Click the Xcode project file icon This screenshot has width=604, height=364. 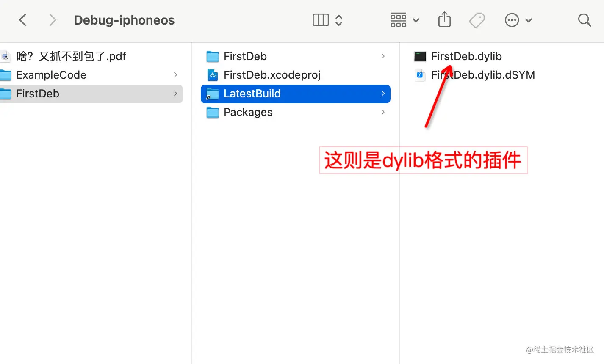pyautogui.click(x=212, y=75)
